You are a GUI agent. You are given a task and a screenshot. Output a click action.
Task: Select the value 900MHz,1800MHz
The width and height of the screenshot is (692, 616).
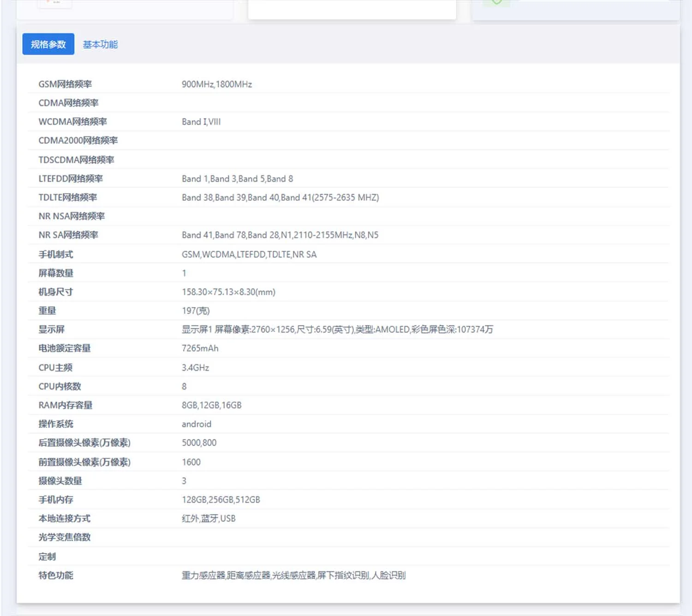(217, 84)
